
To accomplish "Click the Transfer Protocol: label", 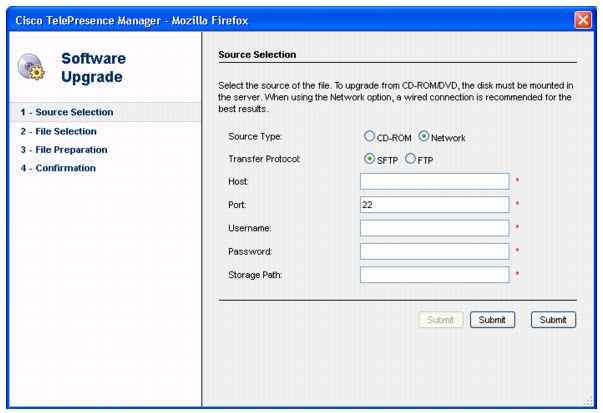I will [x=264, y=159].
